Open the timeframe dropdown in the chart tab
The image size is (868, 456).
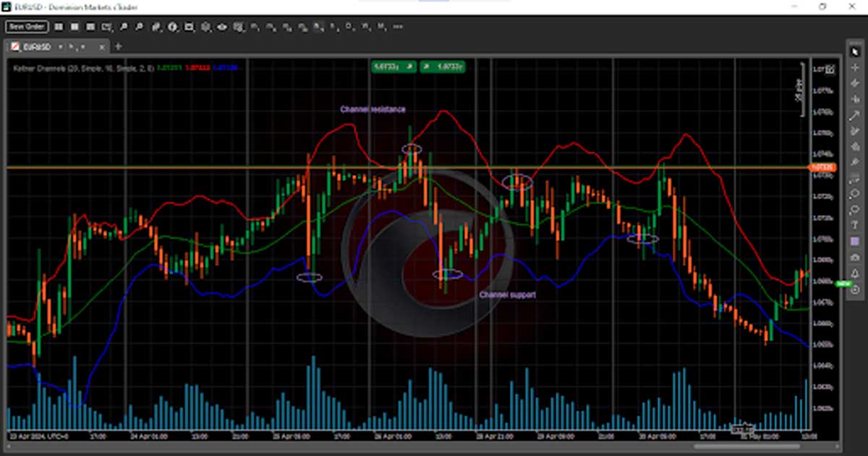pos(83,46)
